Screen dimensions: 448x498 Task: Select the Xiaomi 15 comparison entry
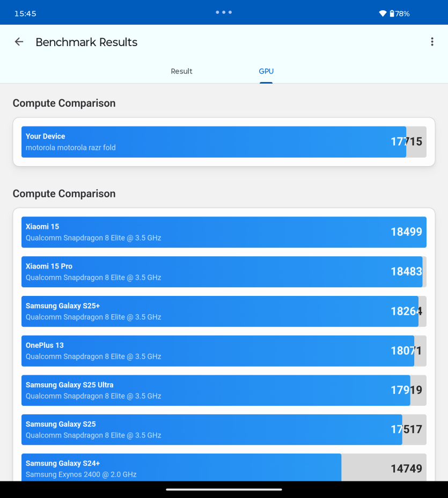pyautogui.click(x=224, y=232)
